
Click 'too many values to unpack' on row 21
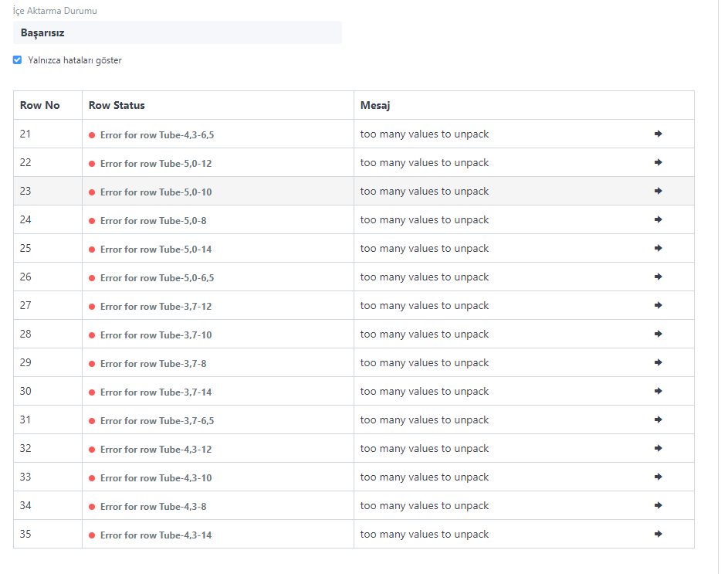click(x=423, y=134)
